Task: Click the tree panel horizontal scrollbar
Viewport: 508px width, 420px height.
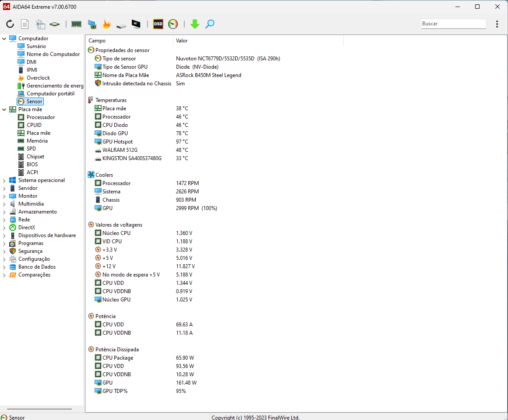Action: pyautogui.click(x=39, y=409)
